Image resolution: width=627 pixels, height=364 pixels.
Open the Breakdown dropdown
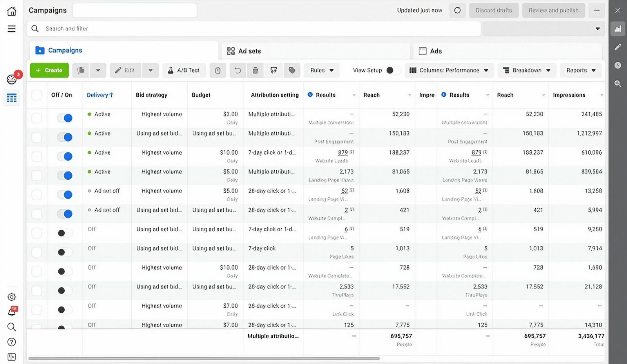[x=527, y=70]
